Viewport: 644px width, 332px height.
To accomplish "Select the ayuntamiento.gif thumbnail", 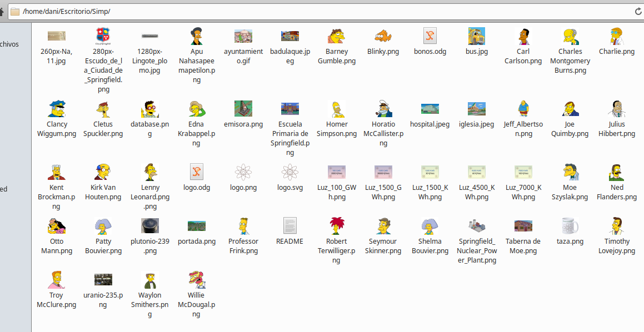I will click(x=243, y=36).
